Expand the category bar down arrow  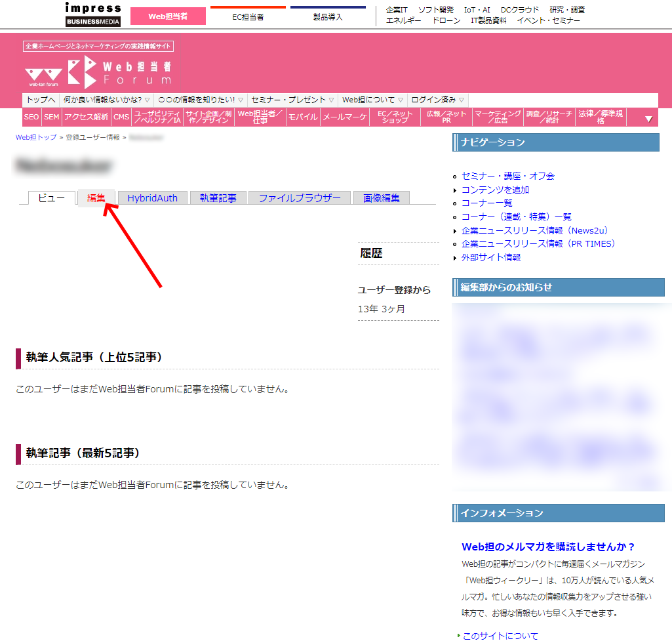648,119
